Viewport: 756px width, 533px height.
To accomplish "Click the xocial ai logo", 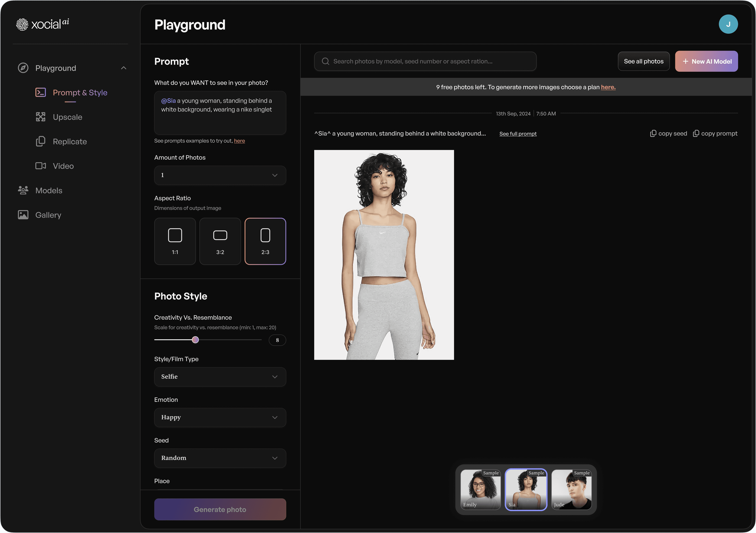I will 43,24.
